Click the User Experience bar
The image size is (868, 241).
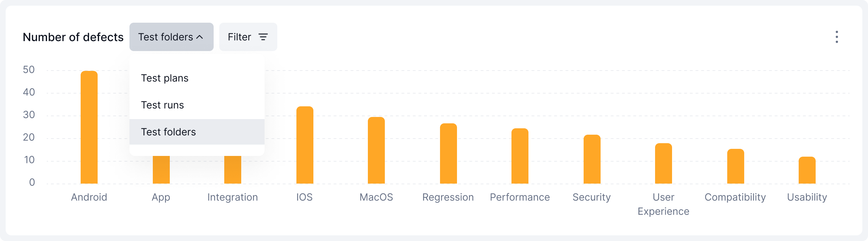click(664, 164)
